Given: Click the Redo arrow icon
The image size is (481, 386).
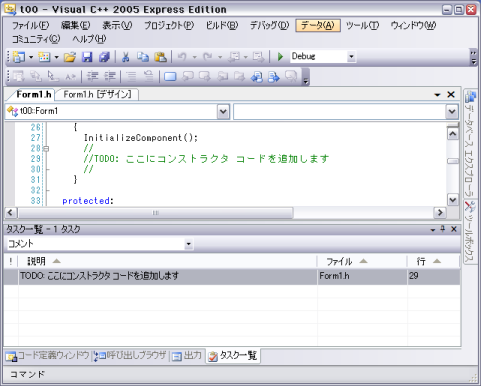Looking at the screenshot, I should point(208,57).
